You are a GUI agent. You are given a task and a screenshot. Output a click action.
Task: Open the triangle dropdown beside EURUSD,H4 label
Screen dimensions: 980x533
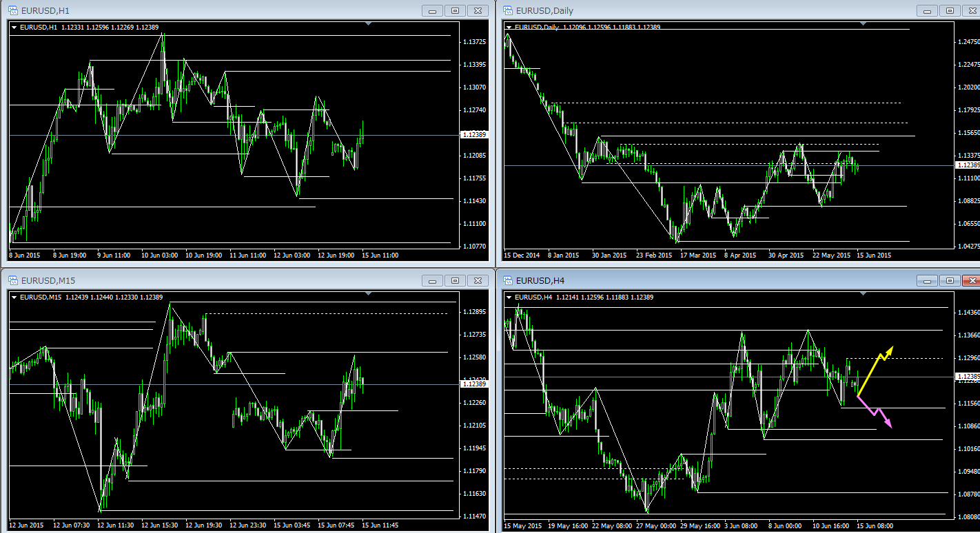coord(509,297)
